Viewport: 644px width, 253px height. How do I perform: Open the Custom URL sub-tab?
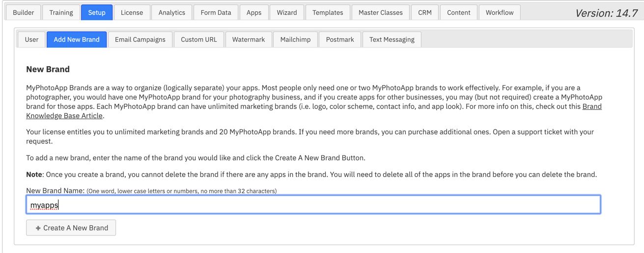click(199, 39)
